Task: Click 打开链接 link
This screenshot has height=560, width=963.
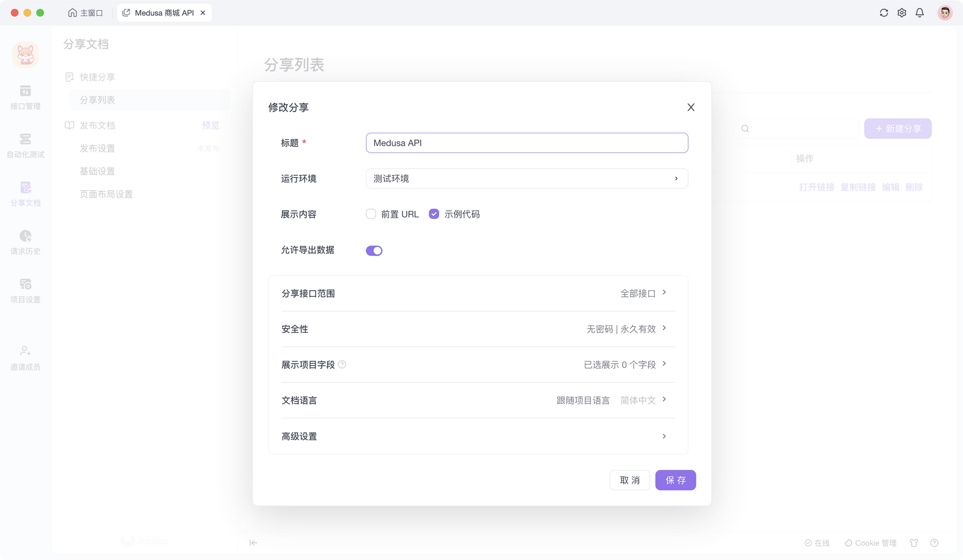Action: (817, 187)
